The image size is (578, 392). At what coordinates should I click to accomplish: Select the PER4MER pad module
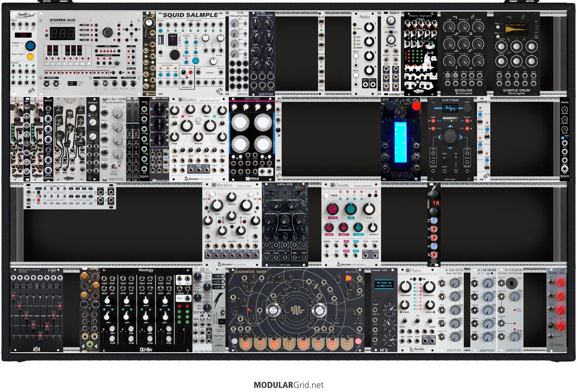pos(252,139)
